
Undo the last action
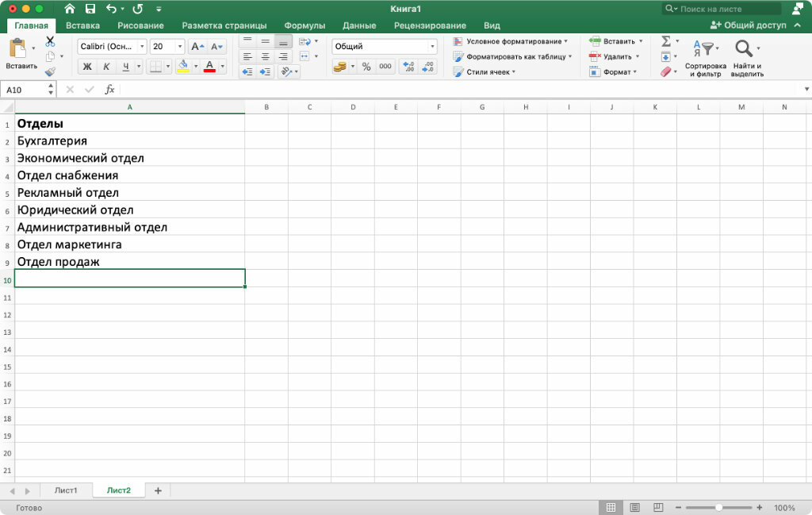pyautogui.click(x=111, y=9)
